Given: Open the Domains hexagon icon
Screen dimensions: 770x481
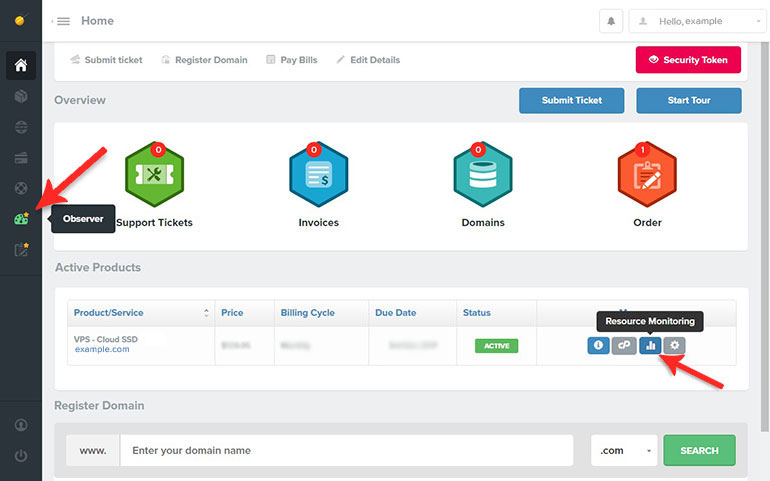Looking at the screenshot, I should [483, 174].
